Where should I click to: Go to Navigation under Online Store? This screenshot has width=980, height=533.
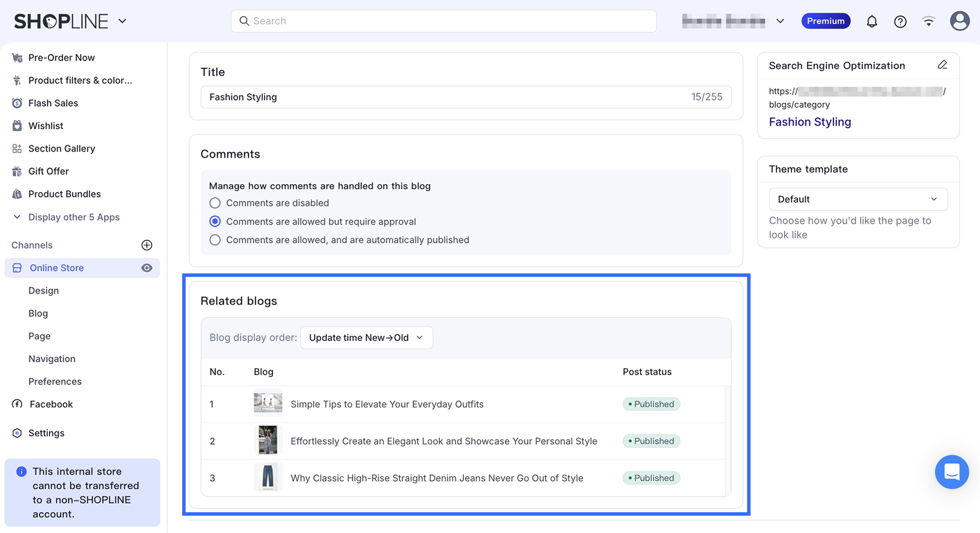pyautogui.click(x=52, y=359)
